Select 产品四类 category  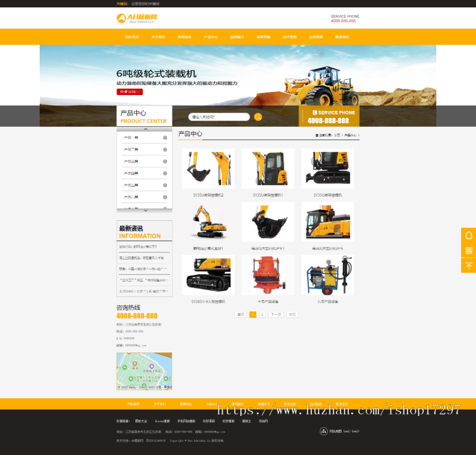(131, 173)
